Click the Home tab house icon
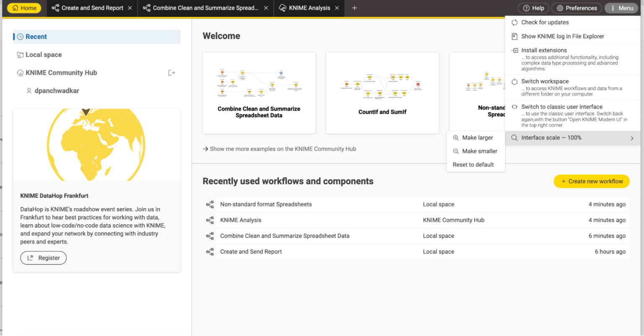Viewport: 644px width, 336px height. tap(15, 8)
